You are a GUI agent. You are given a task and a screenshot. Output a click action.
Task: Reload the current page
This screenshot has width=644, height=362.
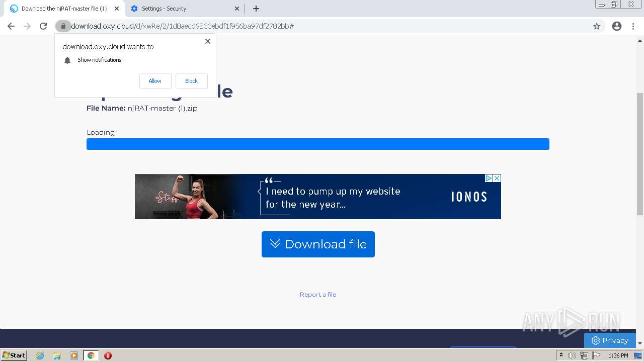[43, 26]
